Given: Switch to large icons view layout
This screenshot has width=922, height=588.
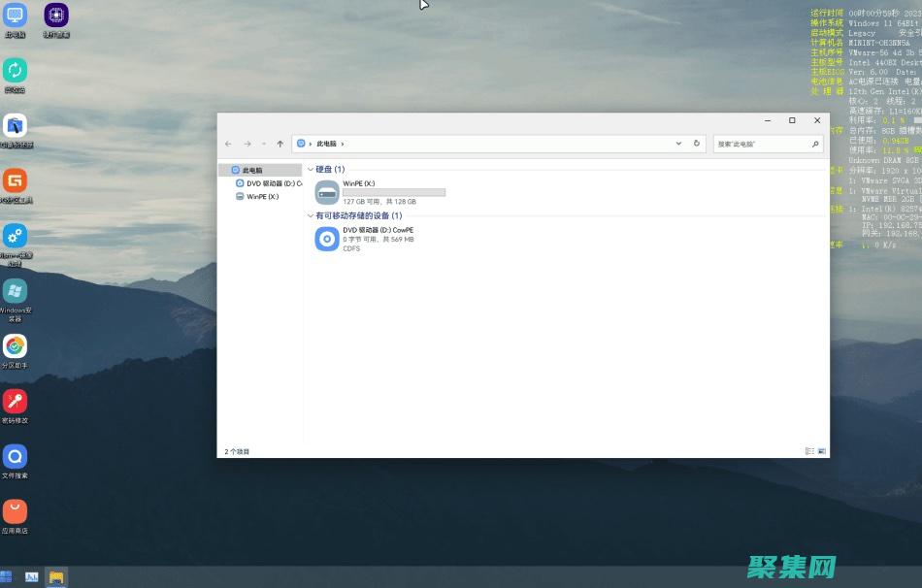Looking at the screenshot, I should [x=822, y=451].
